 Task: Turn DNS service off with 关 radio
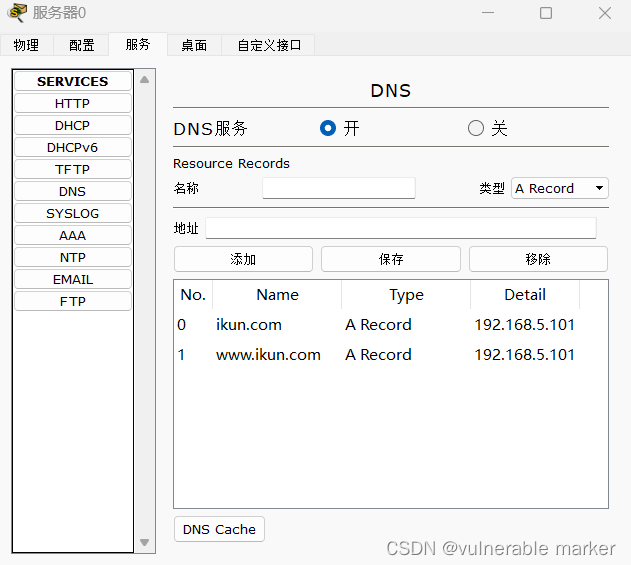point(476,128)
